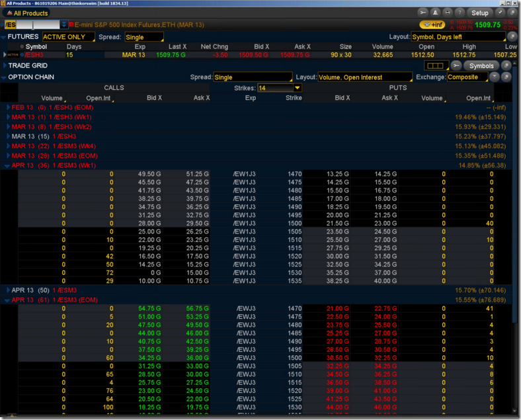
Task: Open the trade grid layout selector with three boxes
Action: [436, 65]
